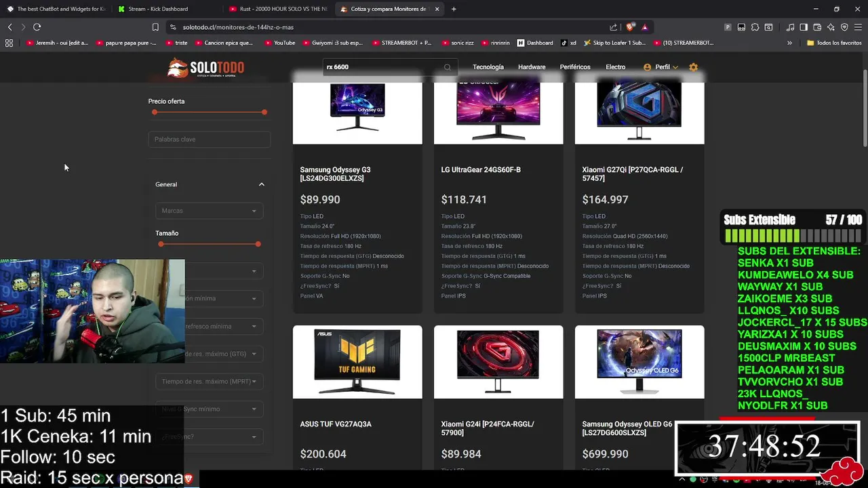Open Brave VPN shield icon

point(844,27)
